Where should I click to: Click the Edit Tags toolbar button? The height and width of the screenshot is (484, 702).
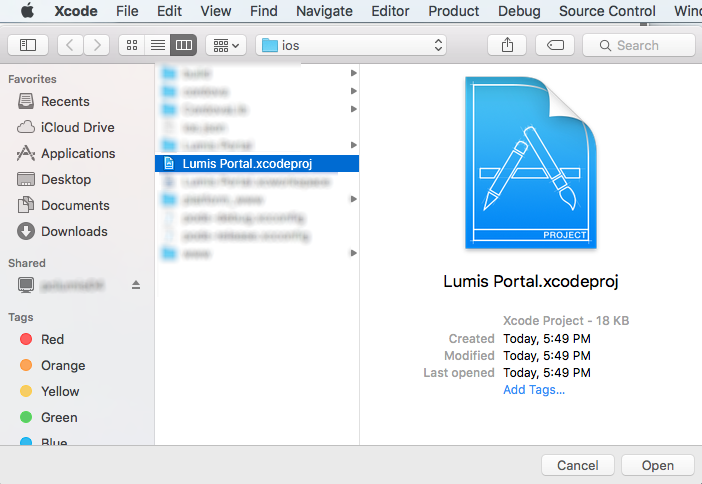coord(555,45)
